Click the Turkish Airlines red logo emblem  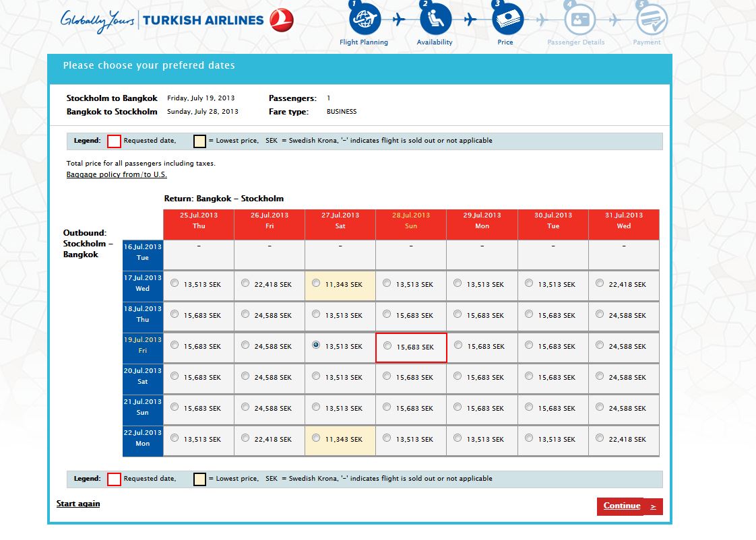282,20
